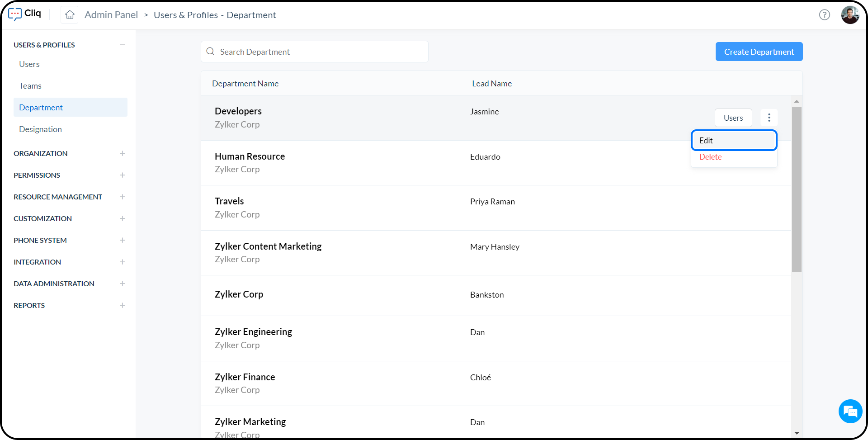The width and height of the screenshot is (868, 440).
Task: Click the Create Department button
Action: pyautogui.click(x=759, y=52)
